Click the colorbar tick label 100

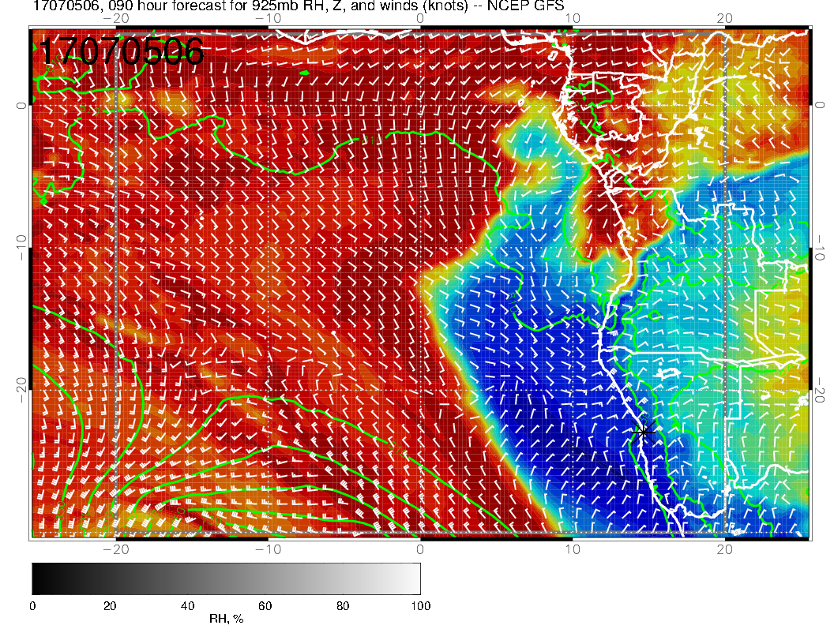point(421,606)
